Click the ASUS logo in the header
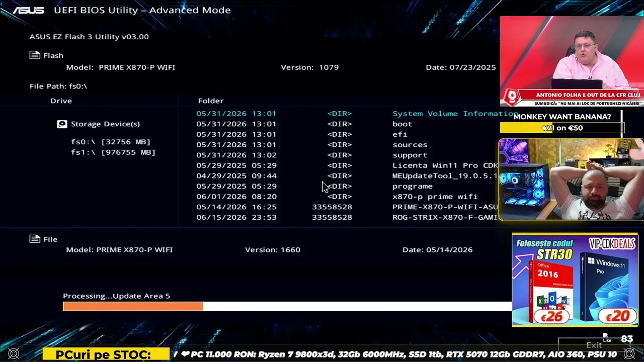 coord(29,10)
